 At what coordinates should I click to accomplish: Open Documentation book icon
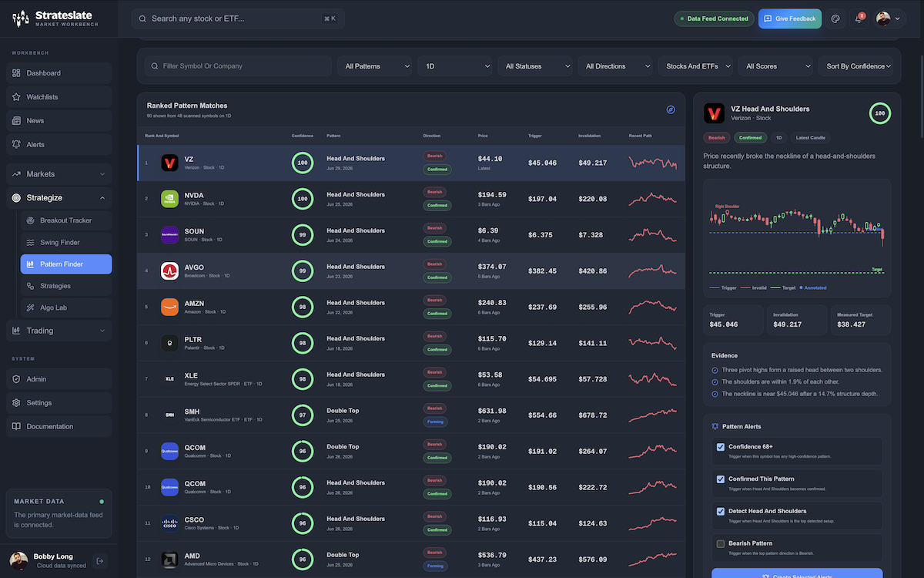coord(17,427)
